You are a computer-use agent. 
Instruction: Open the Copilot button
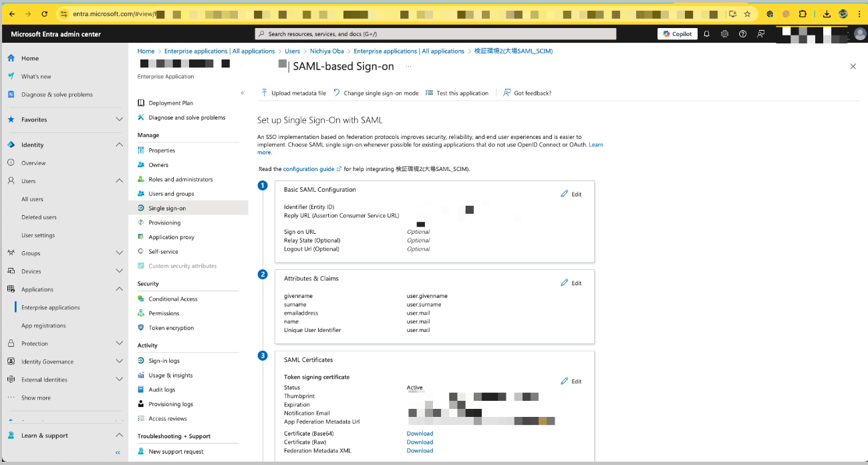coord(678,34)
